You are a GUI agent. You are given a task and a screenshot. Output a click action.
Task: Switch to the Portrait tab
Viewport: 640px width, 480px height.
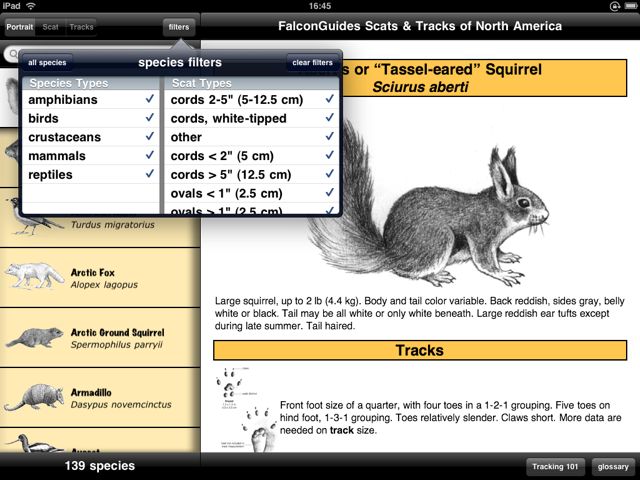tap(20, 27)
